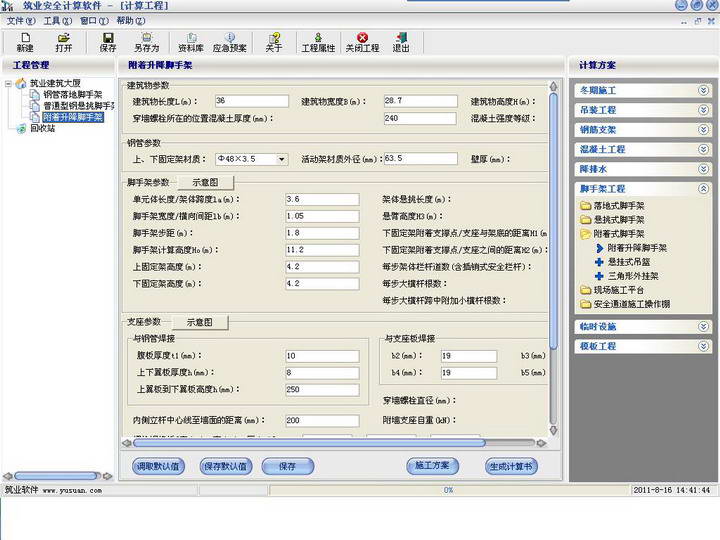Open the 资料库 library icon
The width and height of the screenshot is (720, 540).
point(191,41)
